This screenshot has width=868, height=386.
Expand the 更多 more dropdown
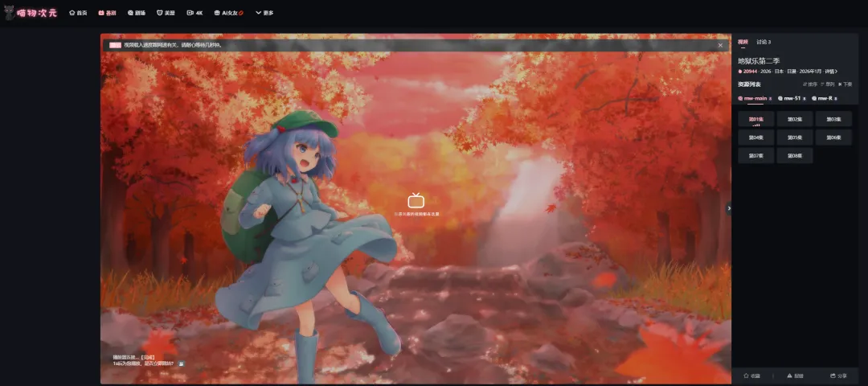pos(264,13)
